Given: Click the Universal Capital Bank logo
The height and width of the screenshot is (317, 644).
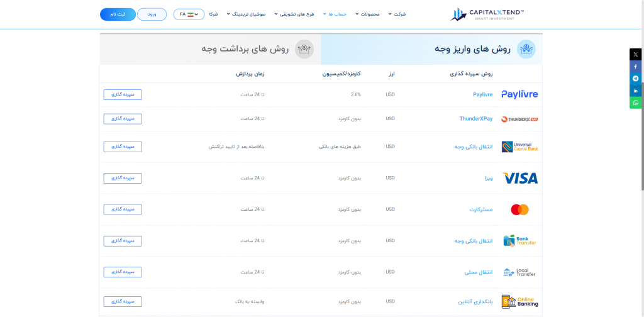Looking at the screenshot, I should coord(519,147).
